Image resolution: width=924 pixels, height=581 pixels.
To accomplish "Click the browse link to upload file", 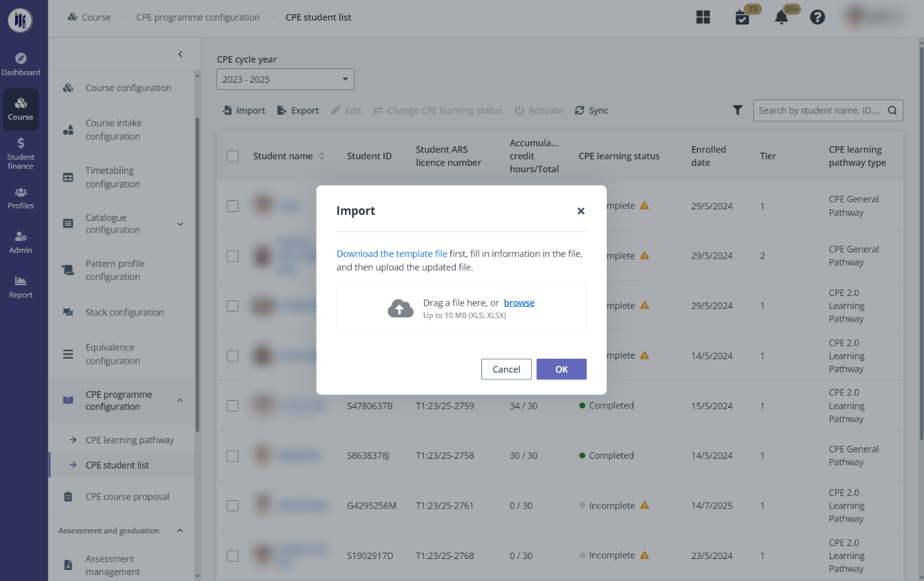I will (x=519, y=302).
